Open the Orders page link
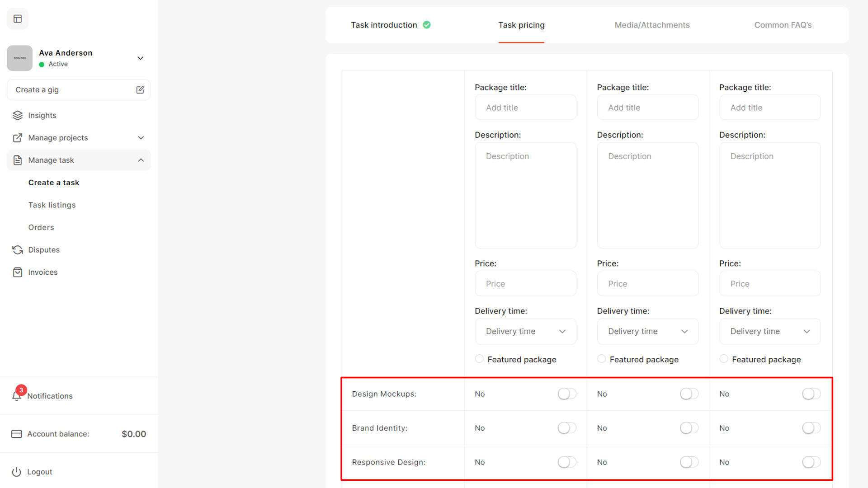868x488 pixels. coord(41,227)
